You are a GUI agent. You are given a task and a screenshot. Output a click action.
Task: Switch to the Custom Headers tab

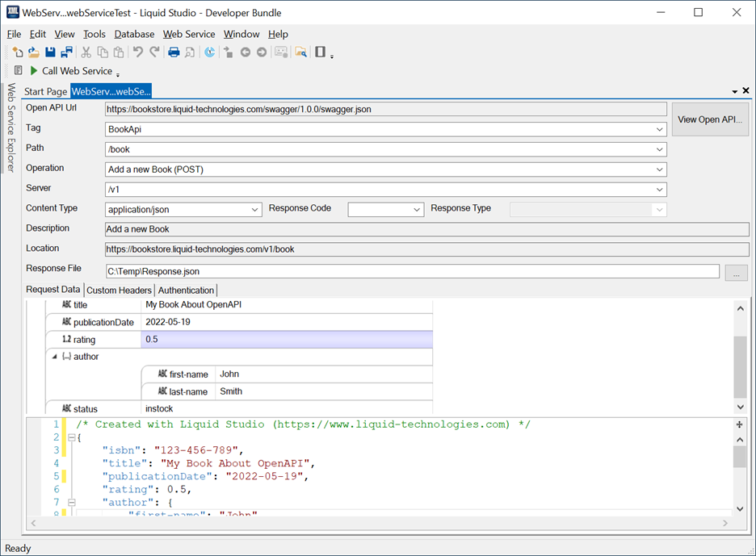(119, 291)
